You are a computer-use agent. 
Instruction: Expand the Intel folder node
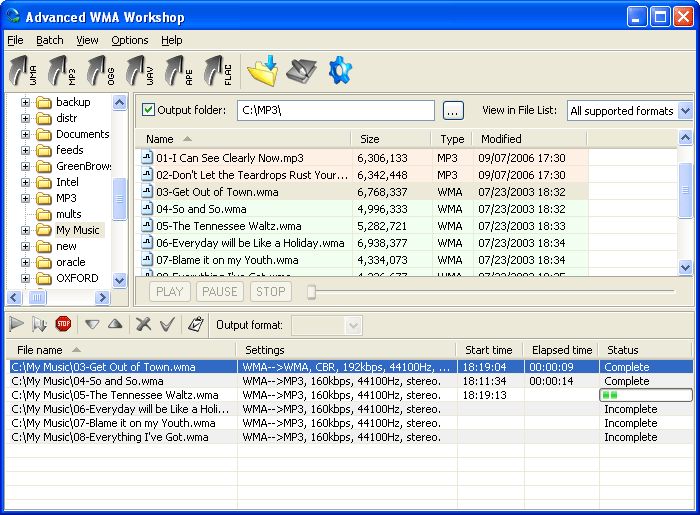(25, 183)
